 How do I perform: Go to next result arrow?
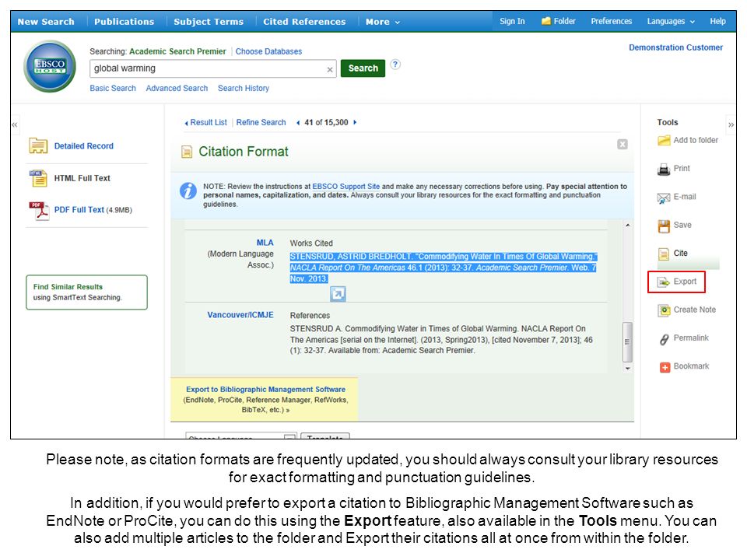click(x=355, y=122)
